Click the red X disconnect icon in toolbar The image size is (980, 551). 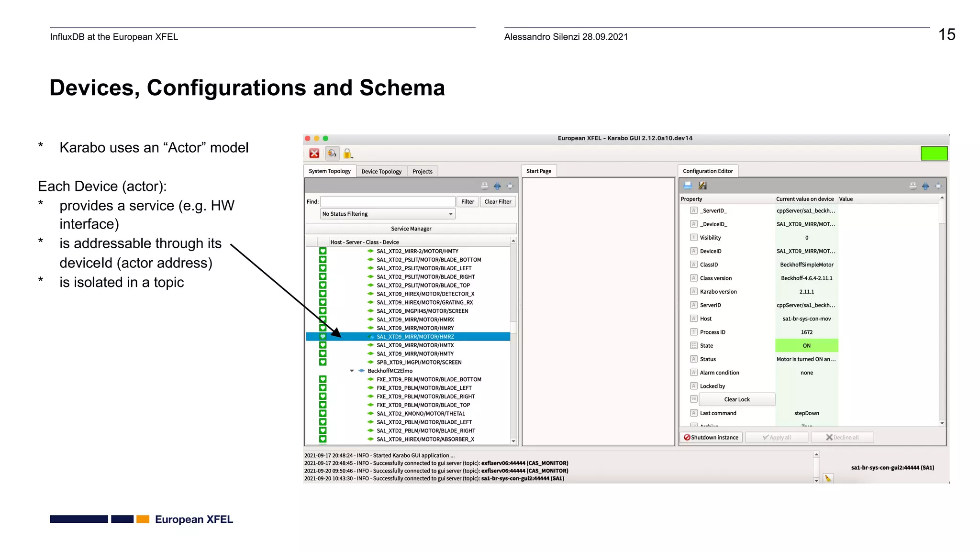[314, 154]
